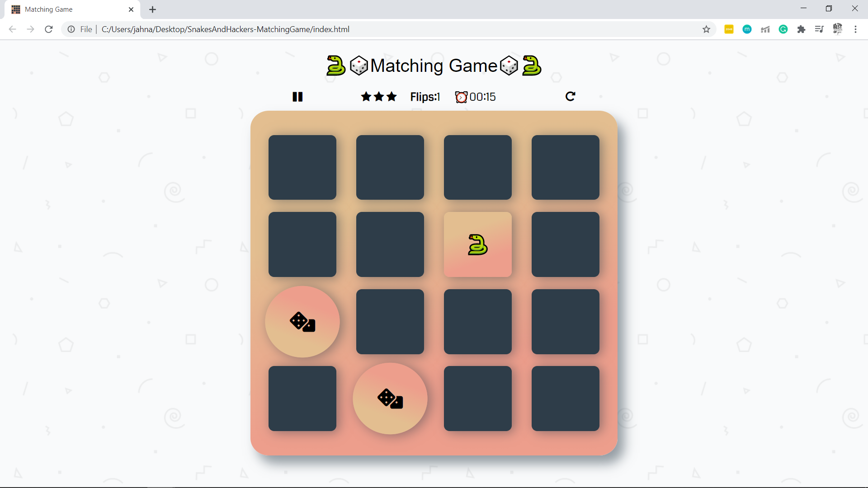Click the alarm clock timer icon
Screen dimensions: 868x488
pyautogui.click(x=461, y=97)
